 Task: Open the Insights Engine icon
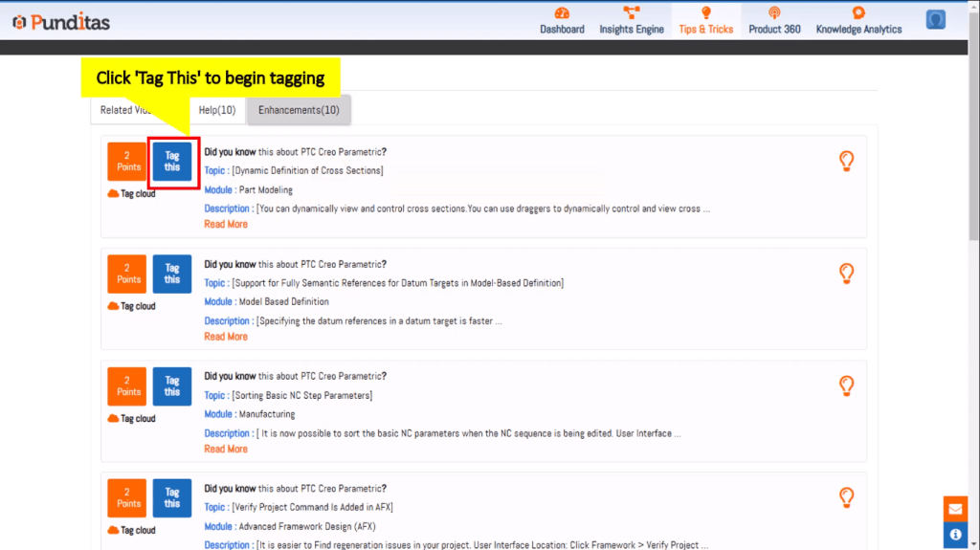pyautogui.click(x=632, y=13)
